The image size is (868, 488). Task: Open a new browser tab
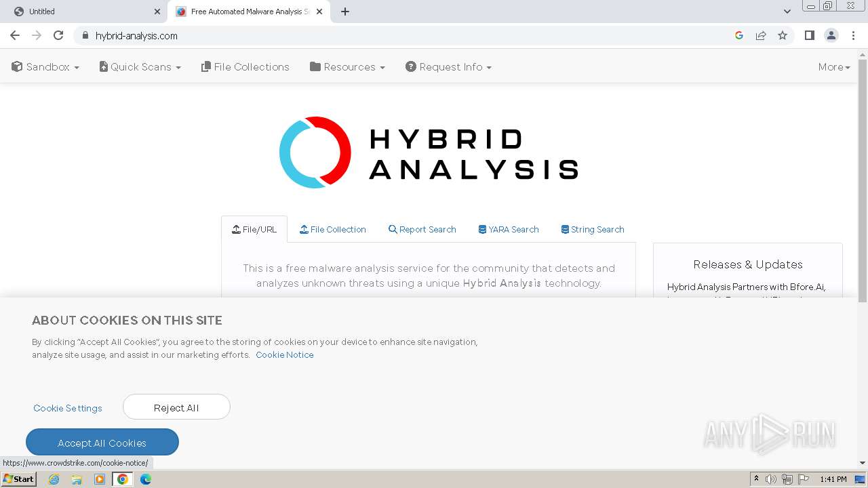pos(345,12)
